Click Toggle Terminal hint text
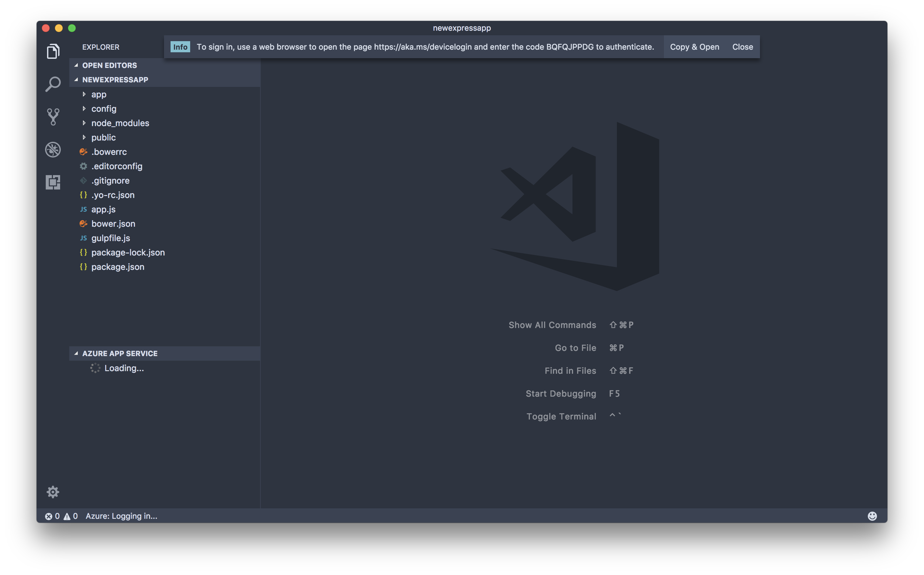The image size is (924, 575). [561, 417]
